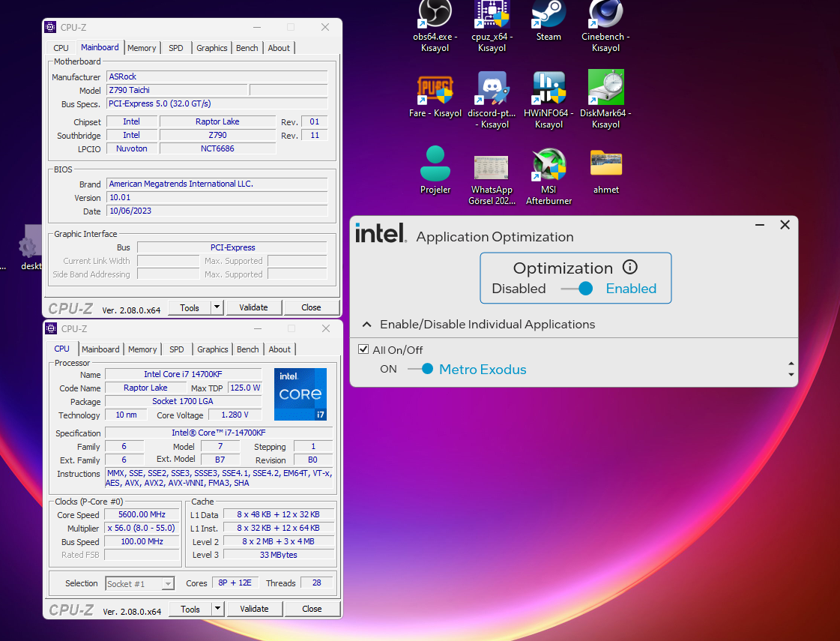Click scroll-up arrow in application list
The height and width of the screenshot is (641, 840).
pyautogui.click(x=791, y=364)
